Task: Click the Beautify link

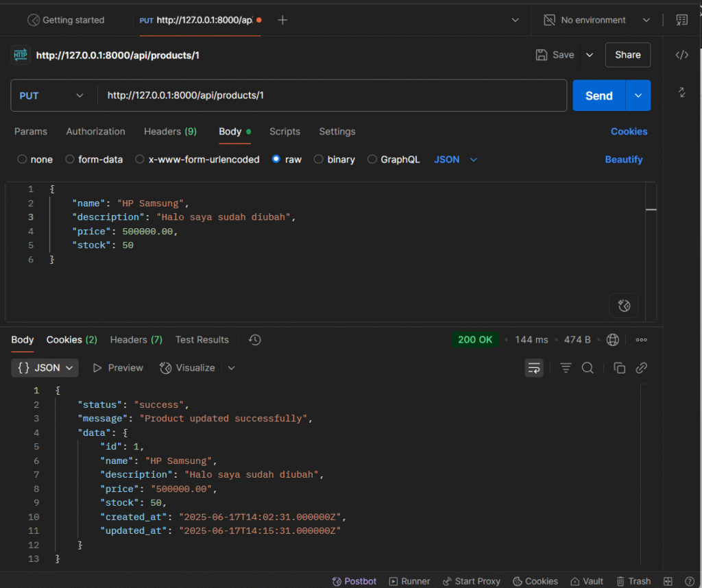Action: 623,160
